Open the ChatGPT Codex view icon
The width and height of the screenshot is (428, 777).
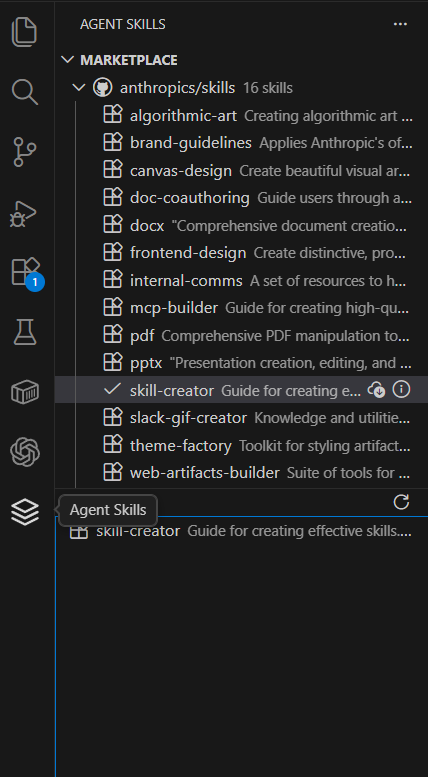coord(24,452)
